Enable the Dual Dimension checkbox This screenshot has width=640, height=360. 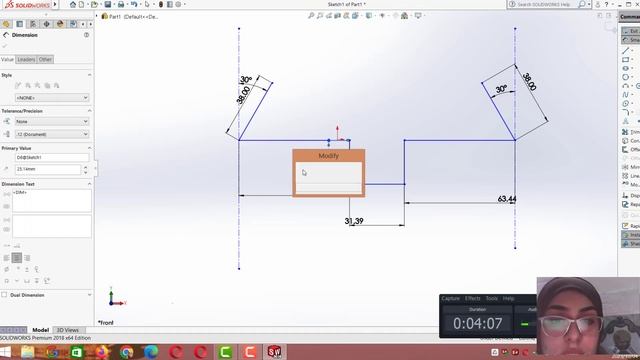4,295
